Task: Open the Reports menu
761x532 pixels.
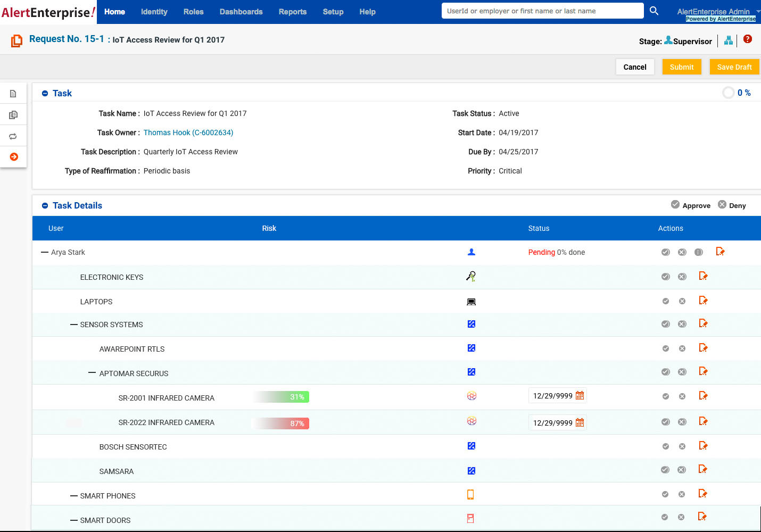Action: (292, 11)
